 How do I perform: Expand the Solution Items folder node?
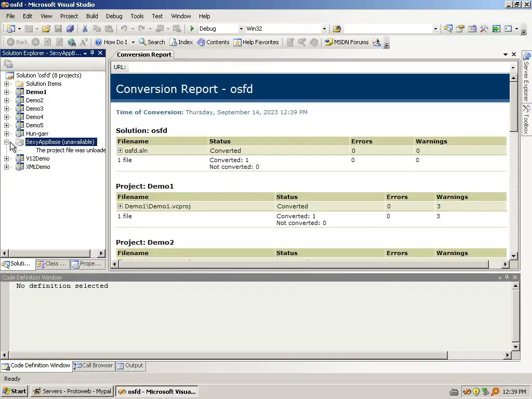pos(6,84)
